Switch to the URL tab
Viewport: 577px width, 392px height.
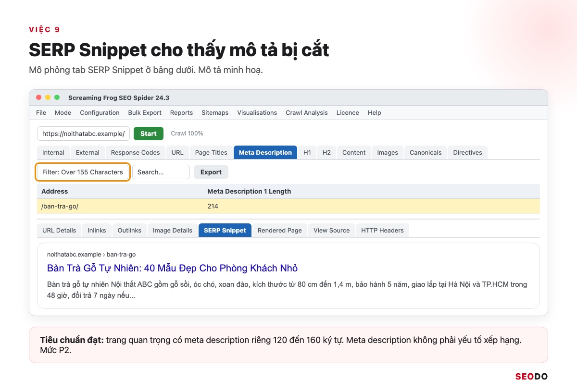(177, 152)
